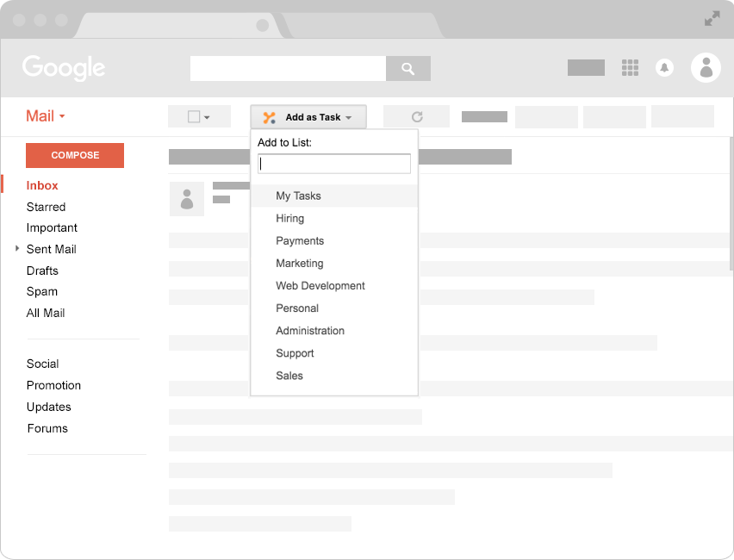Select My Tasks from the list
This screenshot has height=560, width=734.
pyautogui.click(x=298, y=196)
